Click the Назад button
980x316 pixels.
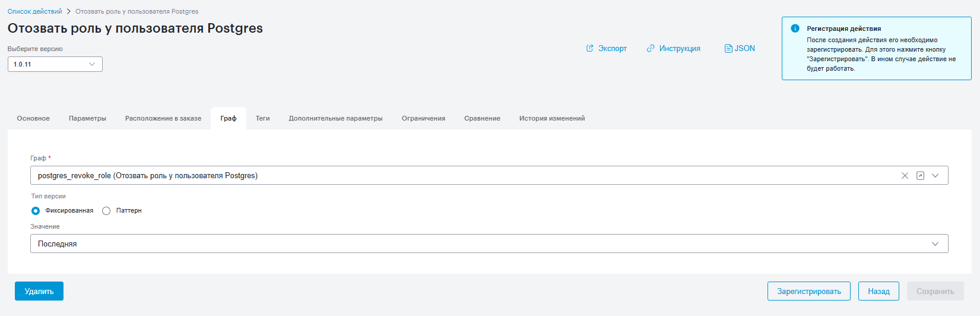(x=878, y=291)
